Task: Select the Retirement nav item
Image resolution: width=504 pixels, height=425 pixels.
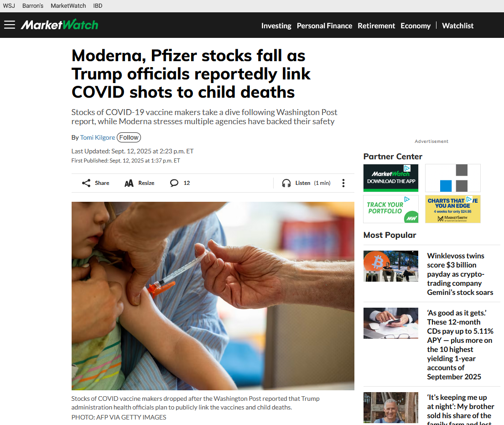Action: tap(376, 26)
